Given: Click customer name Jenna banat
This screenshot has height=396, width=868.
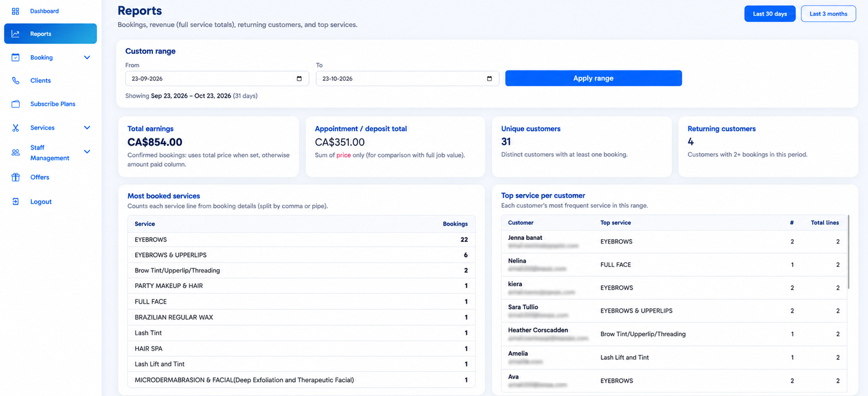Looking at the screenshot, I should point(525,238).
